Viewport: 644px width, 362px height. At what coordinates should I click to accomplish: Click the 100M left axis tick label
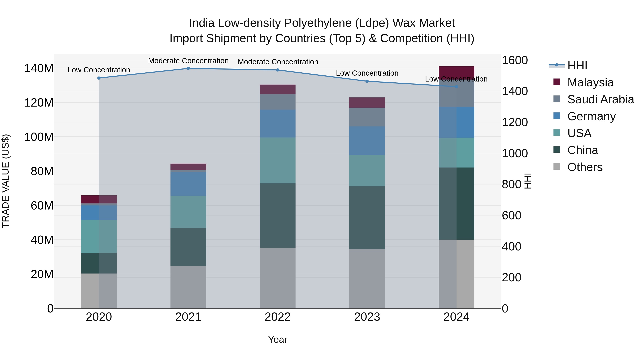tap(39, 137)
